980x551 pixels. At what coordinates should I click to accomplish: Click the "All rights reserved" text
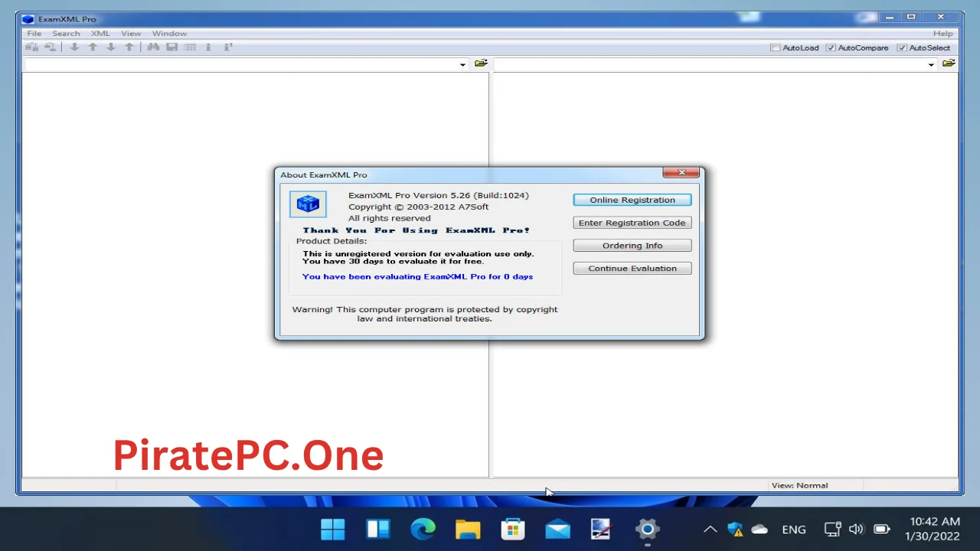[x=390, y=218]
